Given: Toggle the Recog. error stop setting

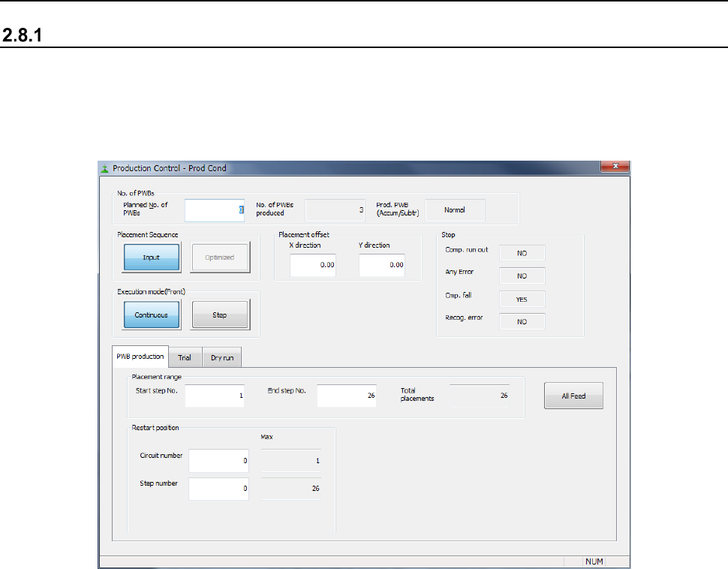Looking at the screenshot, I should point(522,321).
